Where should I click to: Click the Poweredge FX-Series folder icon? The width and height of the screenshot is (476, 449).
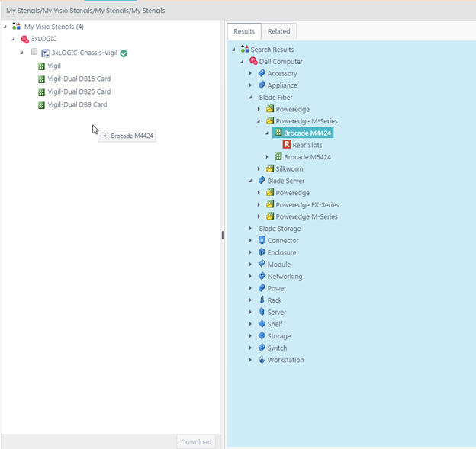coord(270,204)
